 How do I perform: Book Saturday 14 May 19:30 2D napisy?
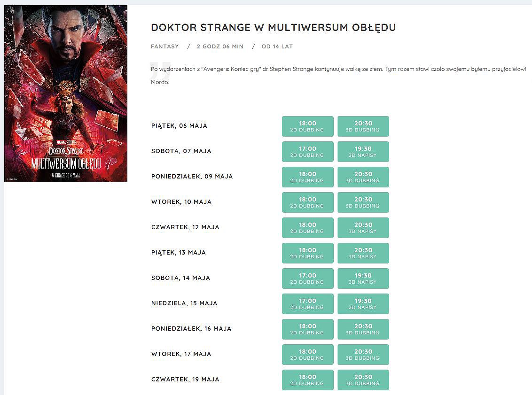click(363, 279)
